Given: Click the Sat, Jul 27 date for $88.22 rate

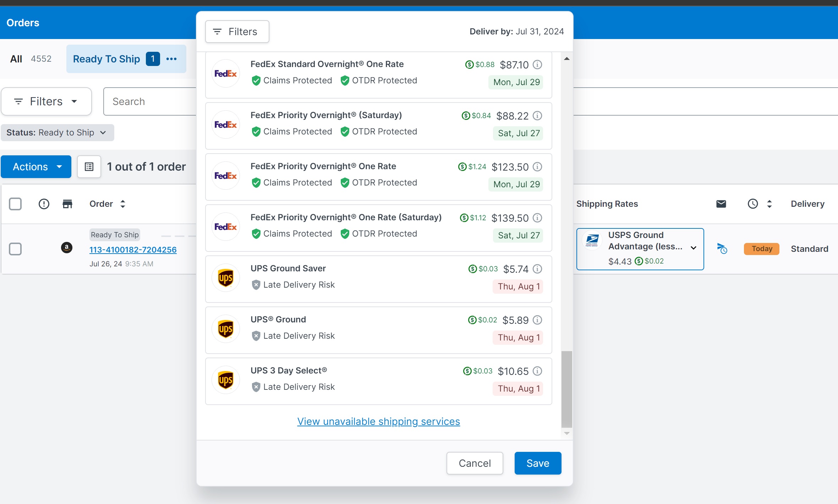Looking at the screenshot, I should 519,133.
